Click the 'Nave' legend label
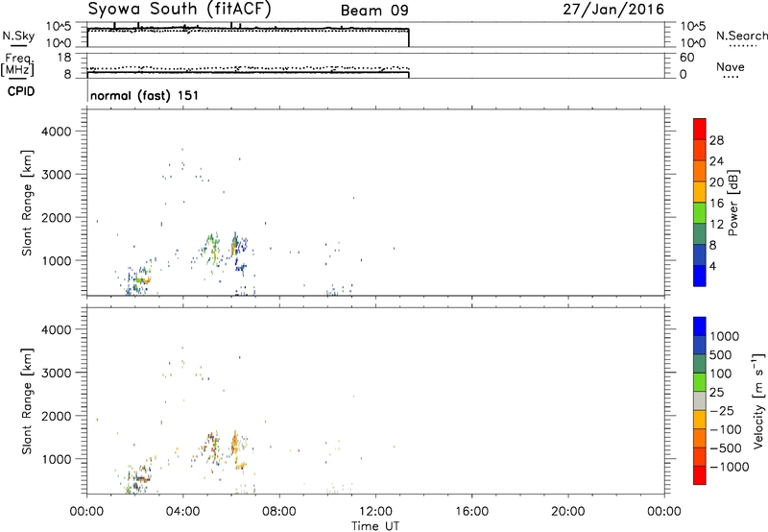 coord(730,67)
